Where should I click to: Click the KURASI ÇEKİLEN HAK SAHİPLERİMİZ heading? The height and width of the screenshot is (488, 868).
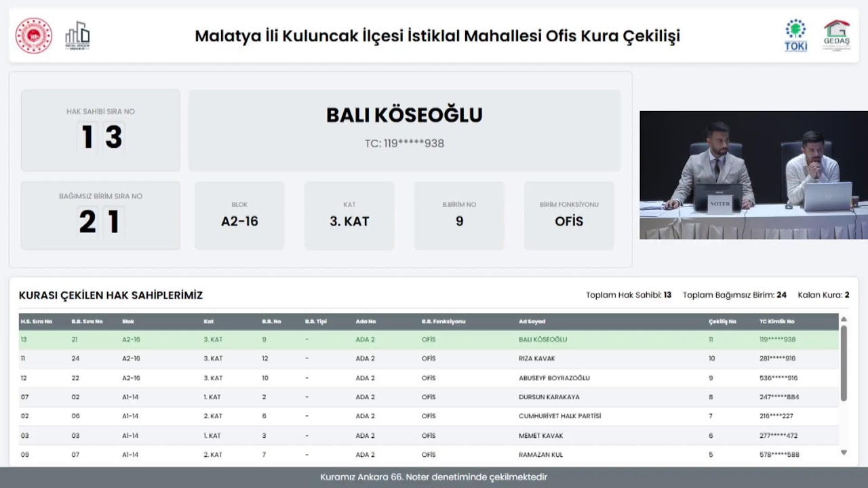pyautogui.click(x=111, y=296)
